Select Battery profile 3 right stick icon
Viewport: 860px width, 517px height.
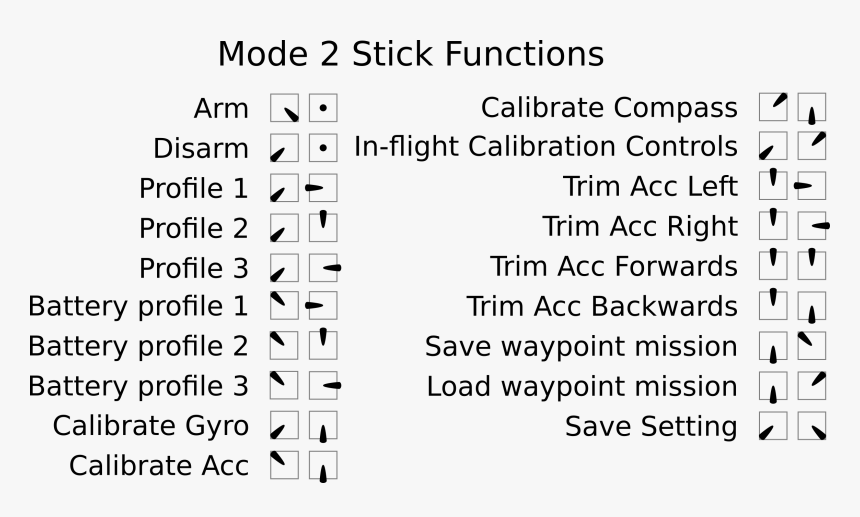323,385
